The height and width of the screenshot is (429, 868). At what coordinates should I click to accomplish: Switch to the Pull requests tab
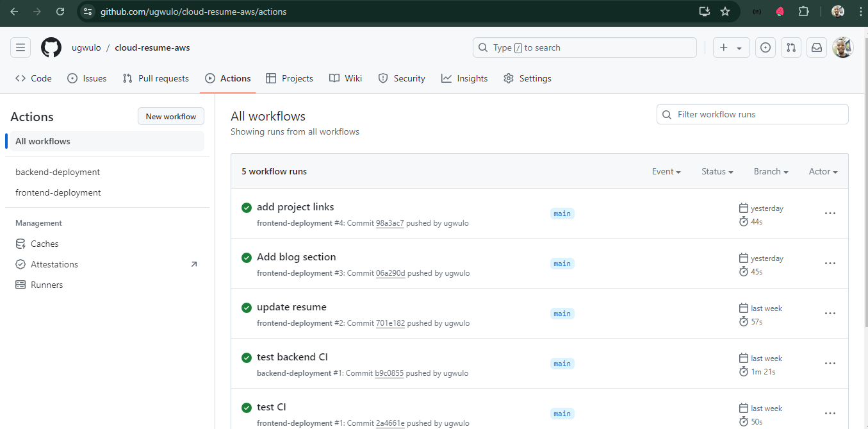click(156, 78)
